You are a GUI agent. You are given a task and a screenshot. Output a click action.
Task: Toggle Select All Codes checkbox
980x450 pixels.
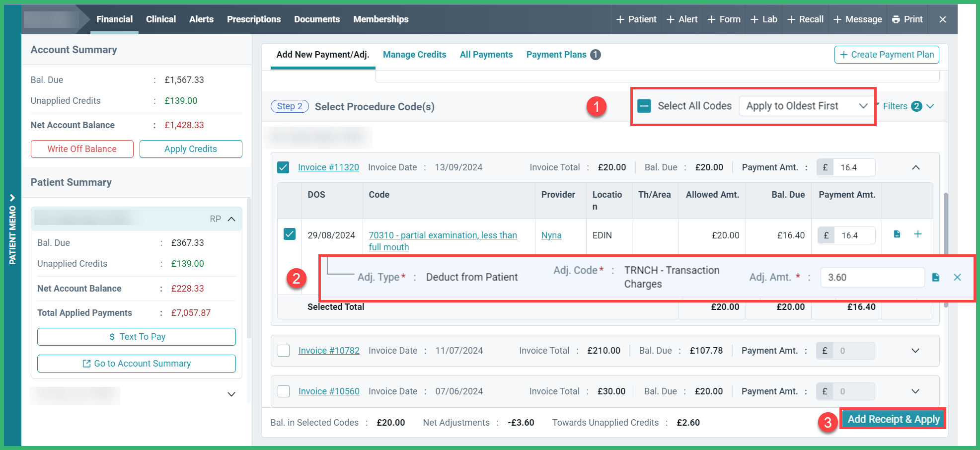[644, 106]
